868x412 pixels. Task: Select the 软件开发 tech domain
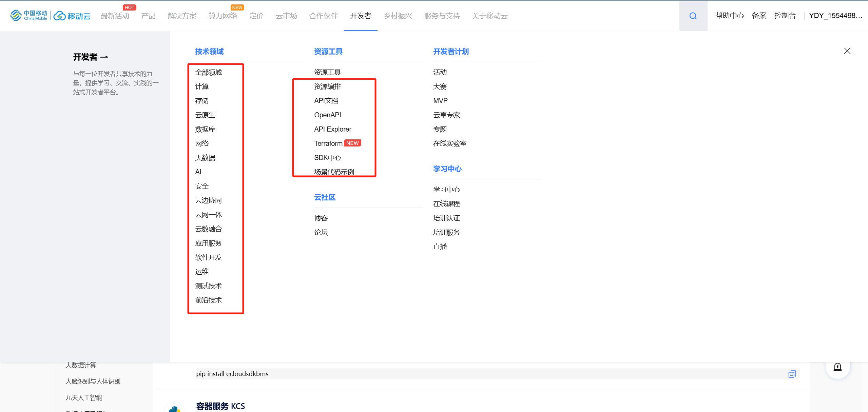(x=208, y=257)
